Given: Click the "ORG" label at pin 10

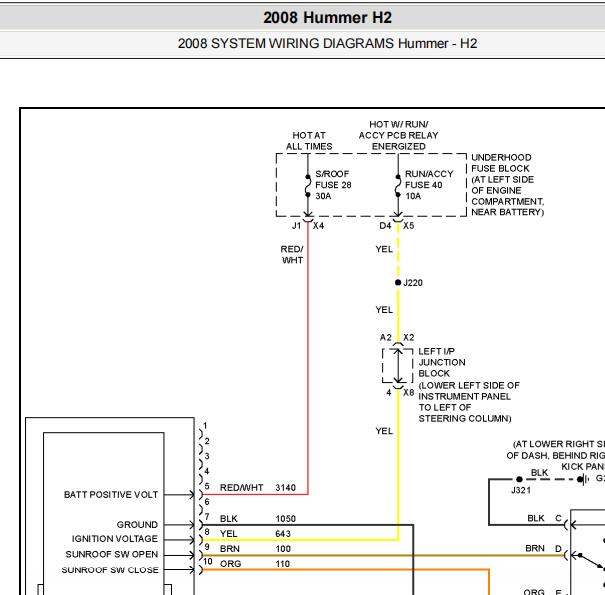Looking at the screenshot, I should click(x=230, y=564).
